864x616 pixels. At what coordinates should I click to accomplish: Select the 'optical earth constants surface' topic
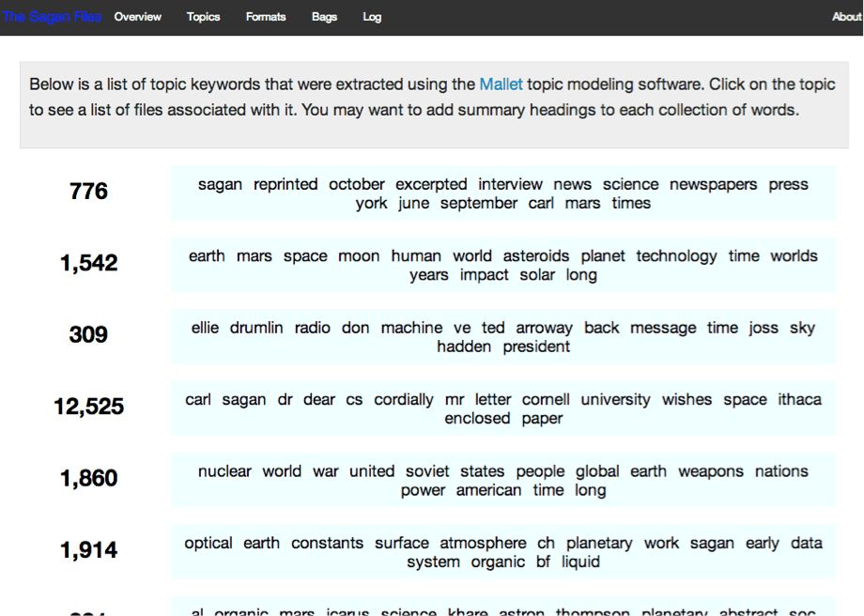click(503, 551)
